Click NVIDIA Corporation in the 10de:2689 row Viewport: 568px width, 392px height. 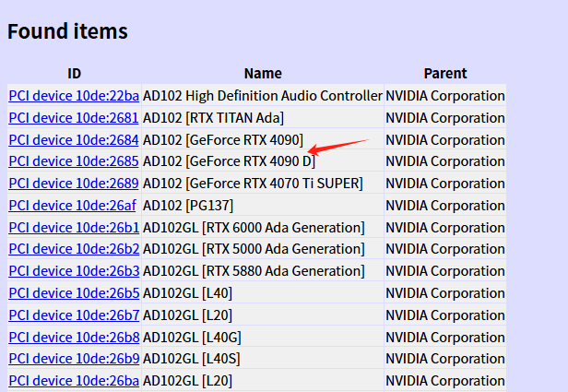445,183
